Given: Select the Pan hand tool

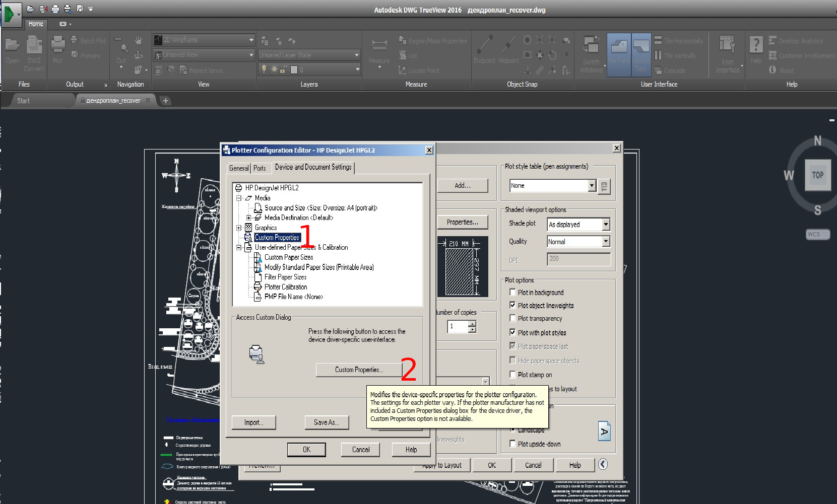Looking at the screenshot, I should pos(139,40).
